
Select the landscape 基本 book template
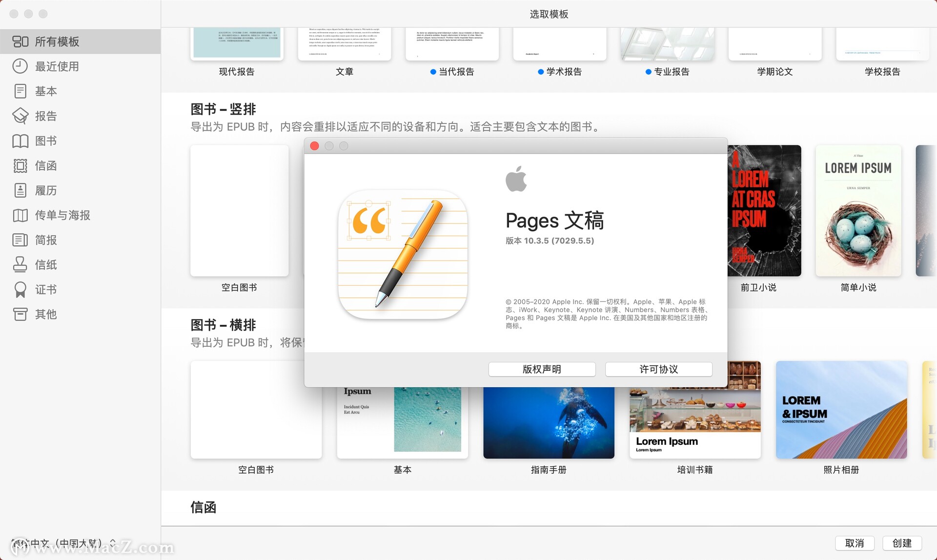[403, 422]
